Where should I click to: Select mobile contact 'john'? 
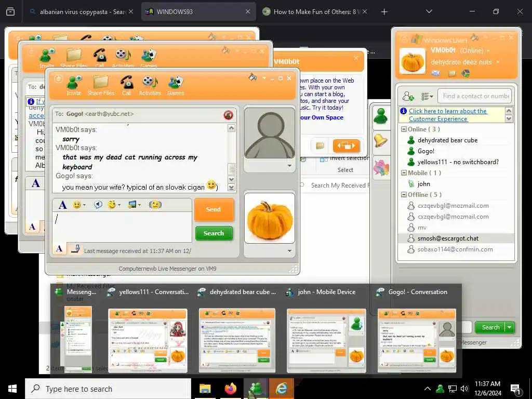[x=424, y=184]
